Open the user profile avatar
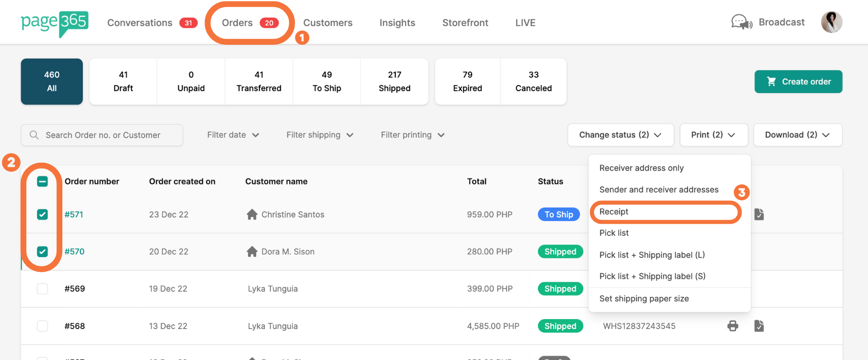Viewport: 868px width, 360px height. (x=831, y=22)
